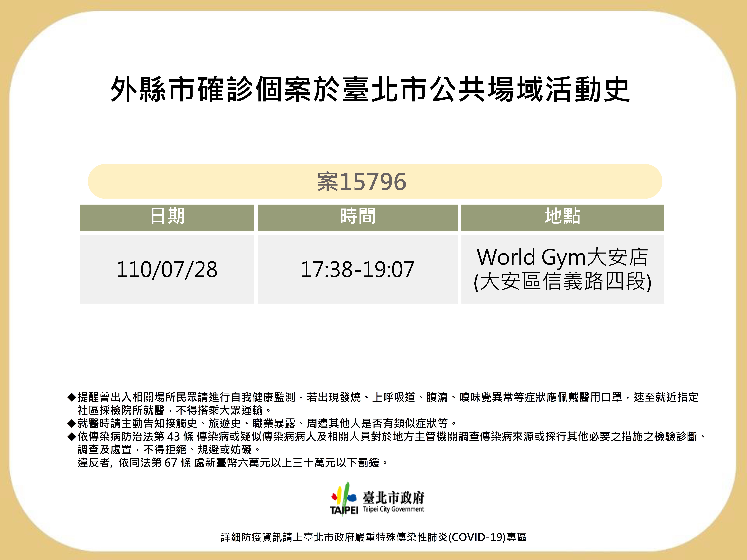747x560 pixels.
Task: Click the line 社區採檢院所就醫,不得搭乘大眾運輸
Action: click(x=174, y=410)
